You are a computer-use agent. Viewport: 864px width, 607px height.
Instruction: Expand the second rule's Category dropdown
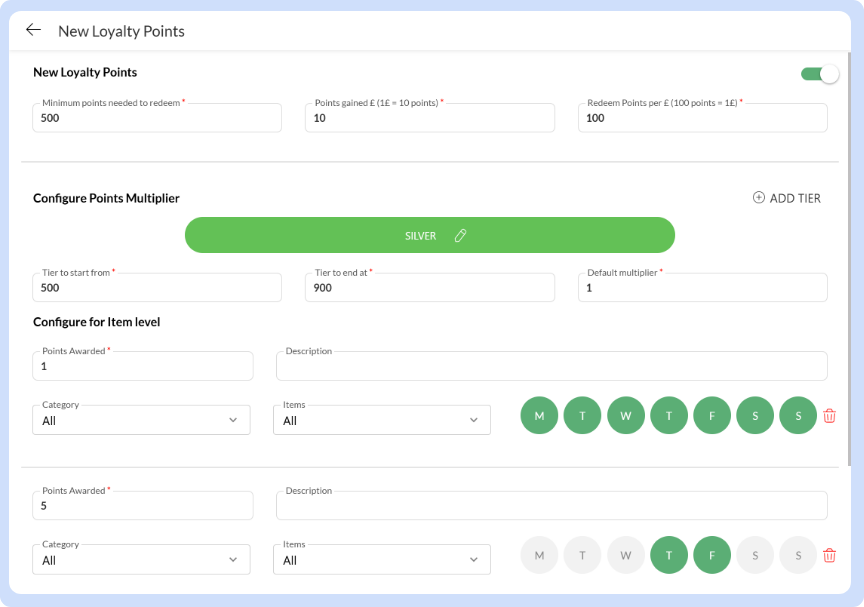tap(141, 560)
